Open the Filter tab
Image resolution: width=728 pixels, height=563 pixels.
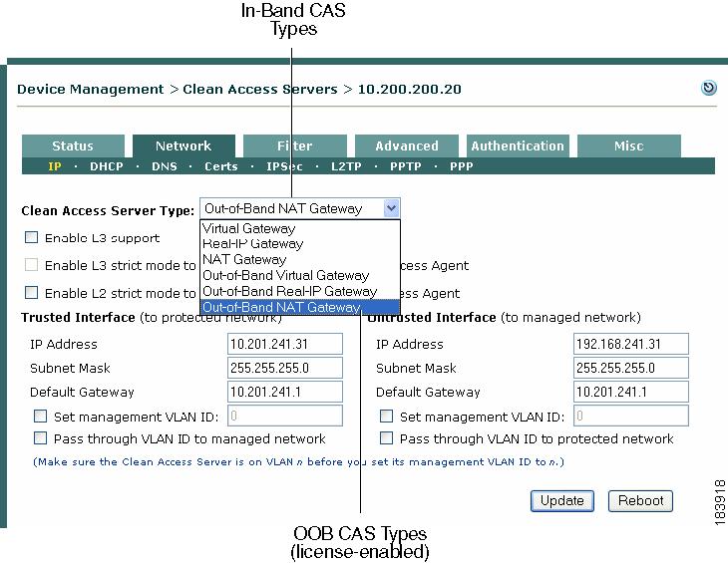point(295,145)
